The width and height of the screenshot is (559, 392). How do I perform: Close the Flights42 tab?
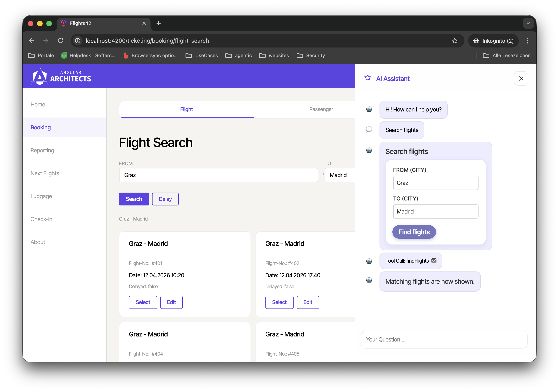click(x=144, y=23)
